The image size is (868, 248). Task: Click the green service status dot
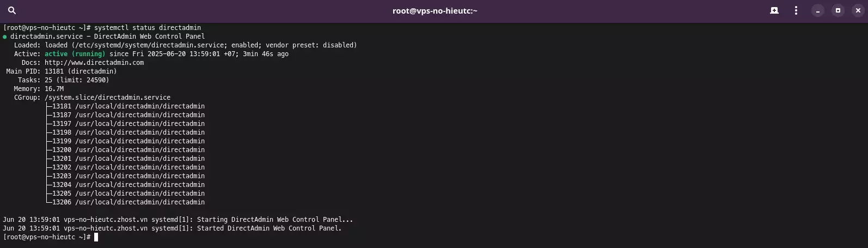pos(5,37)
